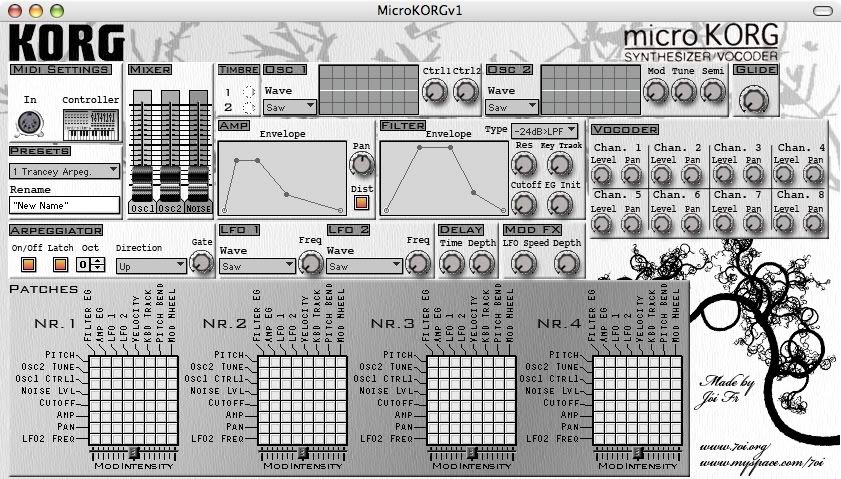Viewport: 841px width, 479px height.
Task: Click the Filter envelope graph
Action: [x=444, y=179]
